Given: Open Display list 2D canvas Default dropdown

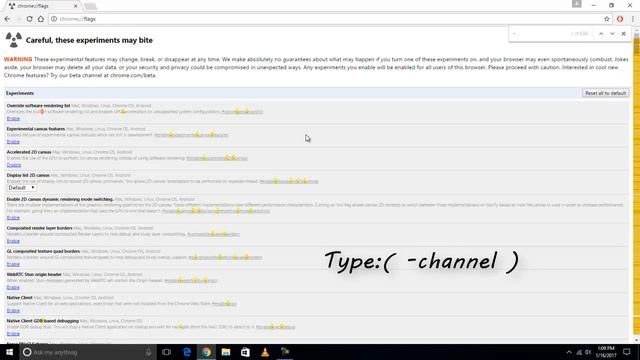Looking at the screenshot, I should pos(22,188).
